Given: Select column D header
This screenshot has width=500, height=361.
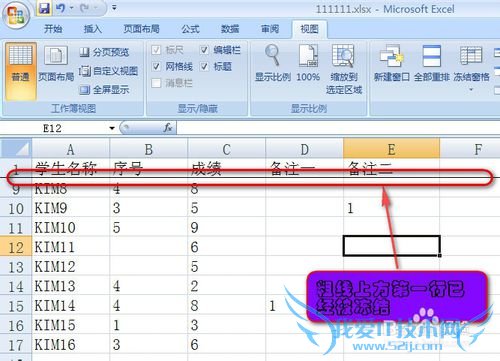Looking at the screenshot, I should pos(304,149).
